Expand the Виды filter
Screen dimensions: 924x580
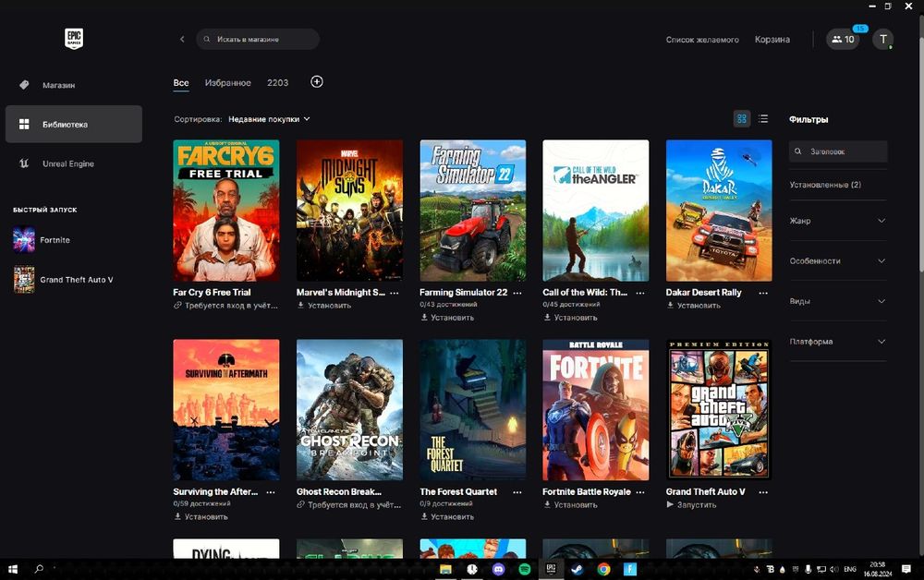[837, 301]
